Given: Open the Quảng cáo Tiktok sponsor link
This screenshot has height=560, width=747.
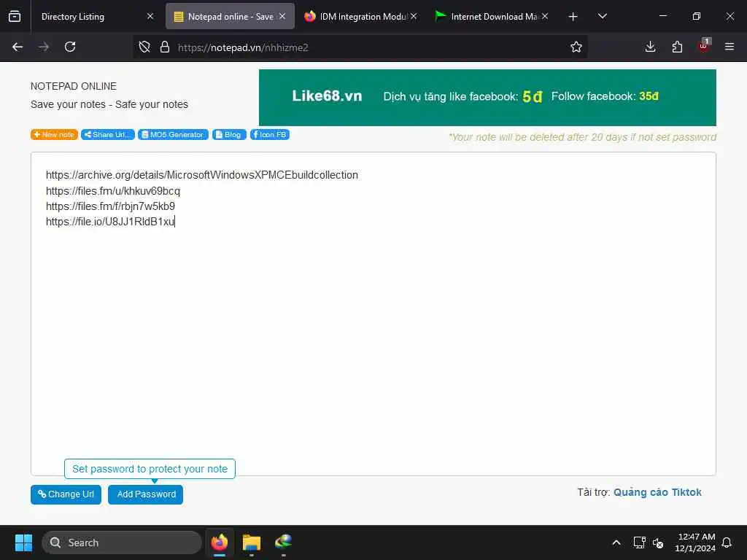Looking at the screenshot, I should (x=657, y=492).
